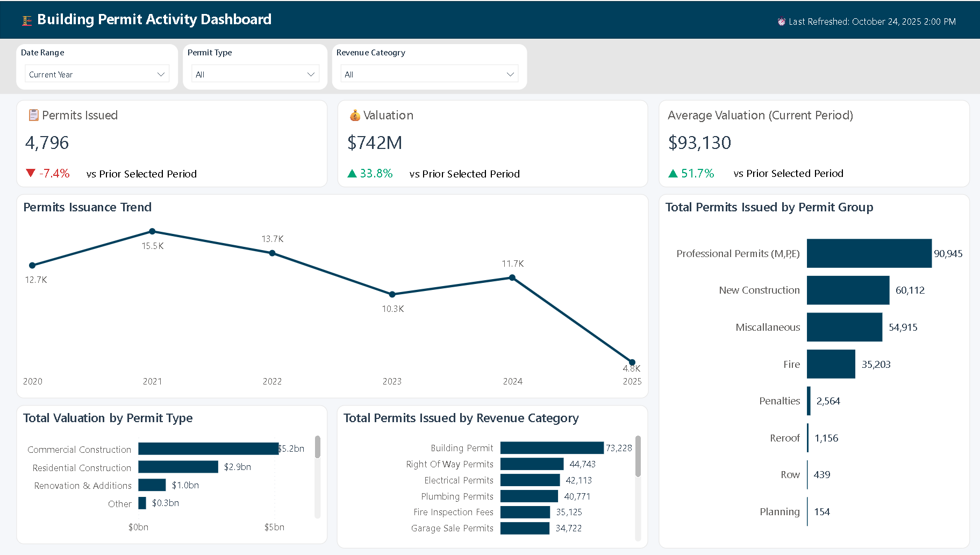Image resolution: width=980 pixels, height=555 pixels.
Task: Click the scrollbar in Revenue Category chart
Action: tap(638, 456)
